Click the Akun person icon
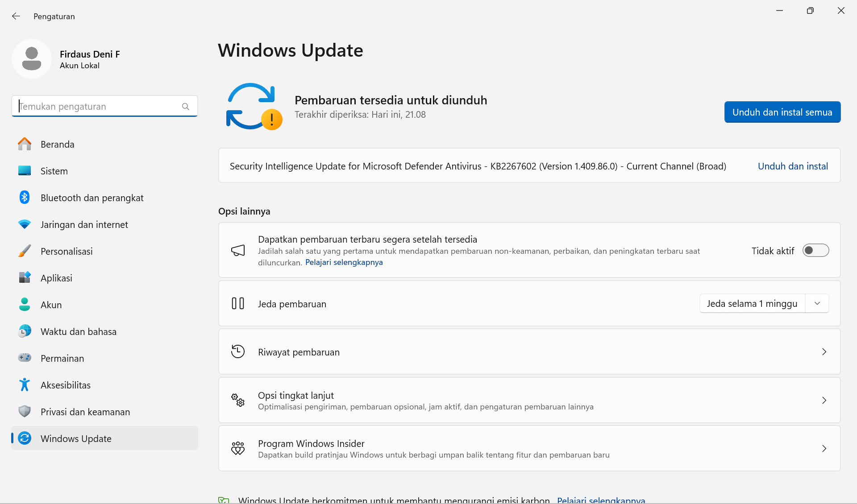The width and height of the screenshot is (857, 504). coord(25,304)
